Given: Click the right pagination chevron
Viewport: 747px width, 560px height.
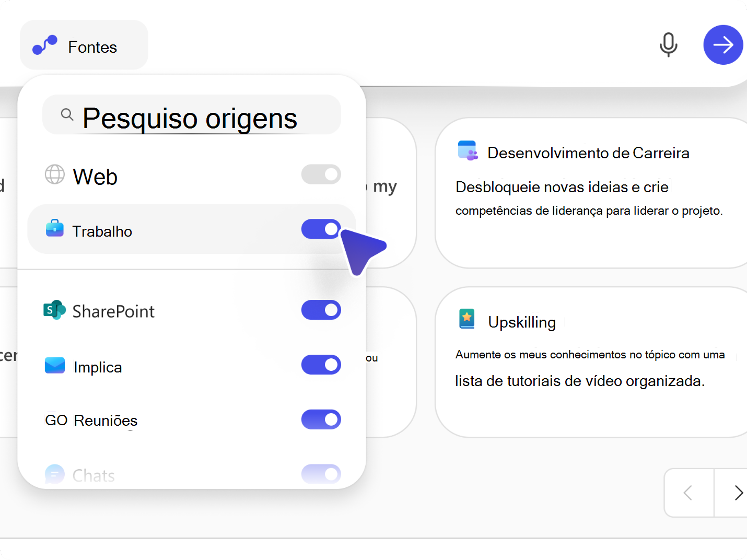Looking at the screenshot, I should (x=738, y=493).
